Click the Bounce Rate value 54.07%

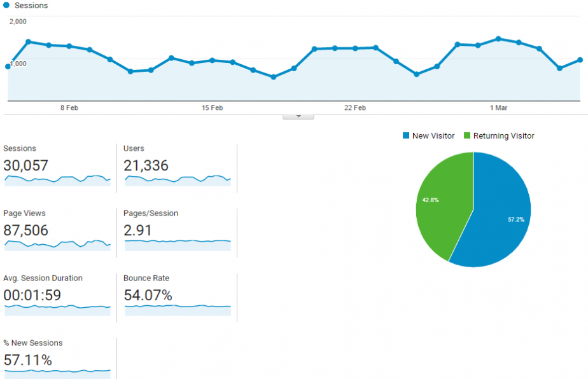coord(148,295)
